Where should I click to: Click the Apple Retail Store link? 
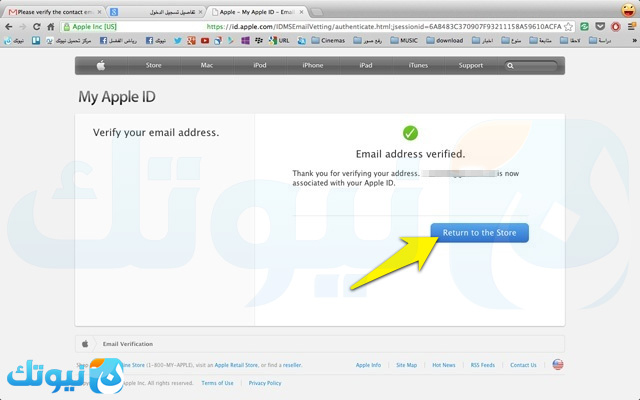pos(236,365)
